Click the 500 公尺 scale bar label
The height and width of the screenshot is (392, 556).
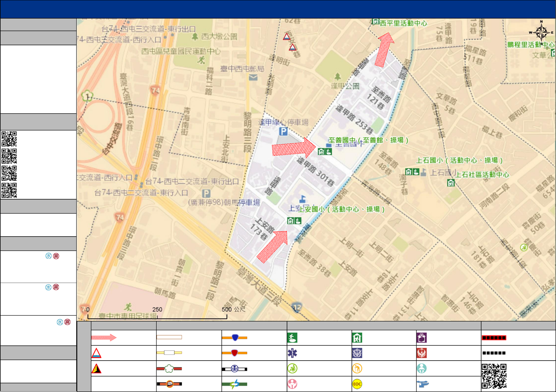click(x=234, y=309)
